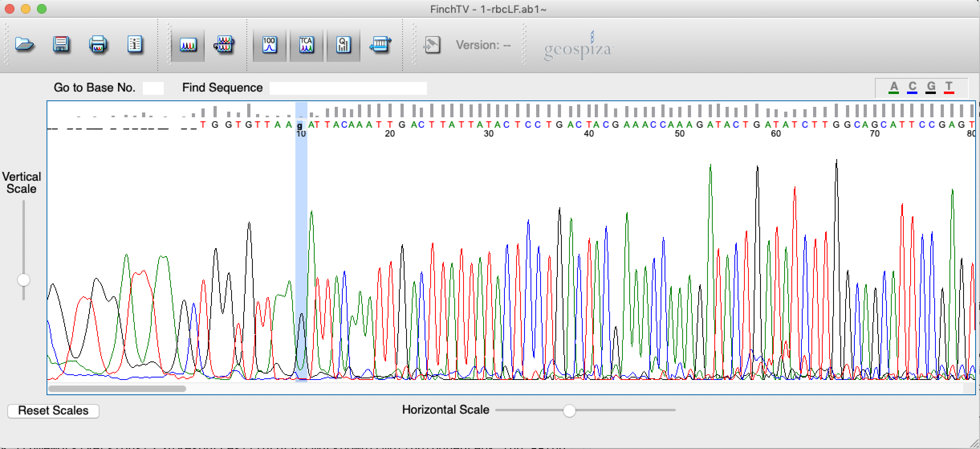Toggle base position numbers (100 icon)
Image resolution: width=980 pixels, height=449 pixels.
(x=269, y=45)
